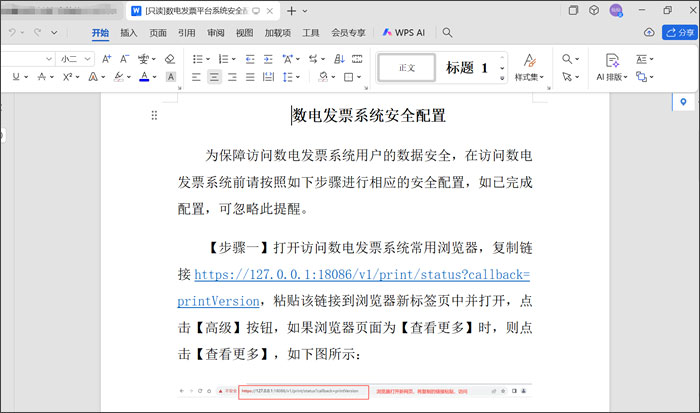Click the increase font size icon
The width and height of the screenshot is (700, 413).
click(x=105, y=59)
